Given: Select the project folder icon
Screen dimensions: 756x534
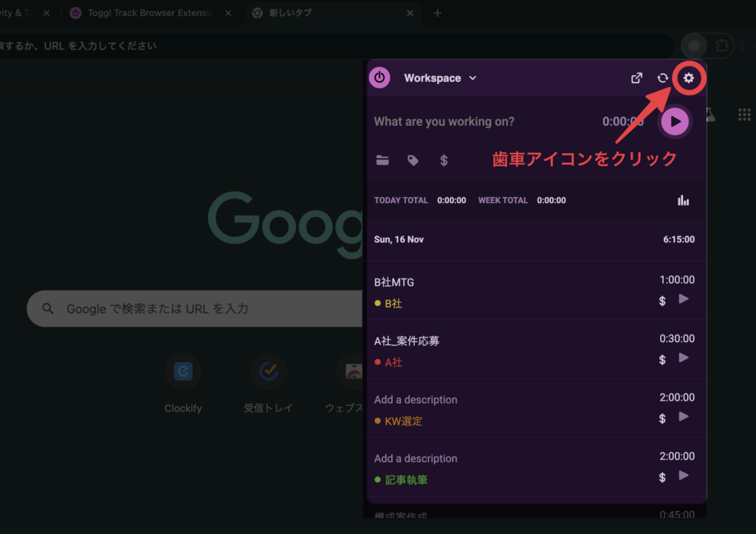Looking at the screenshot, I should [x=382, y=160].
